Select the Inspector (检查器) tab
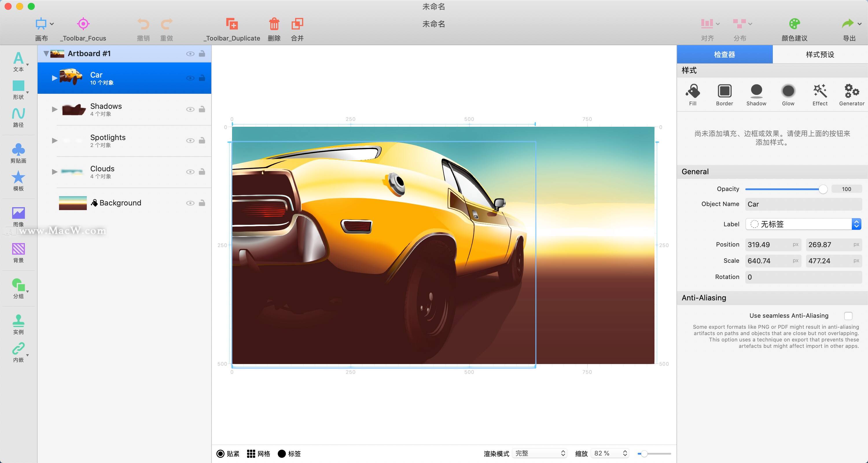 click(x=724, y=55)
